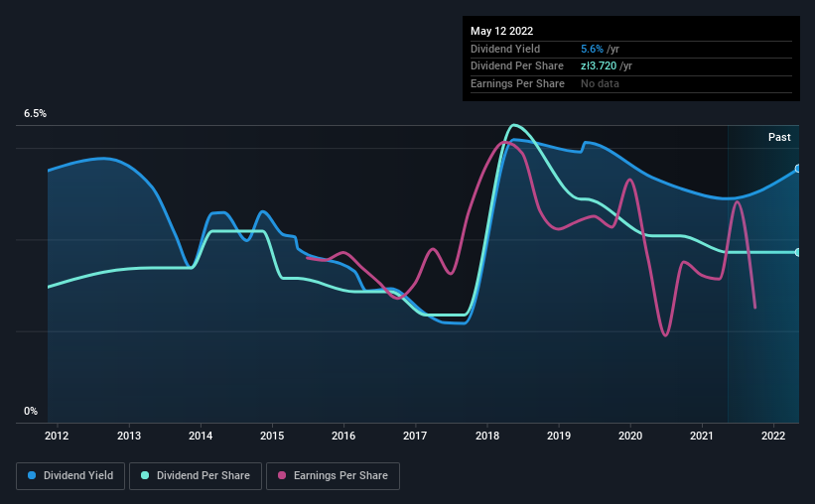Image resolution: width=815 pixels, height=504 pixels.
Task: Click the 0% y-axis label
Action: click(x=31, y=411)
